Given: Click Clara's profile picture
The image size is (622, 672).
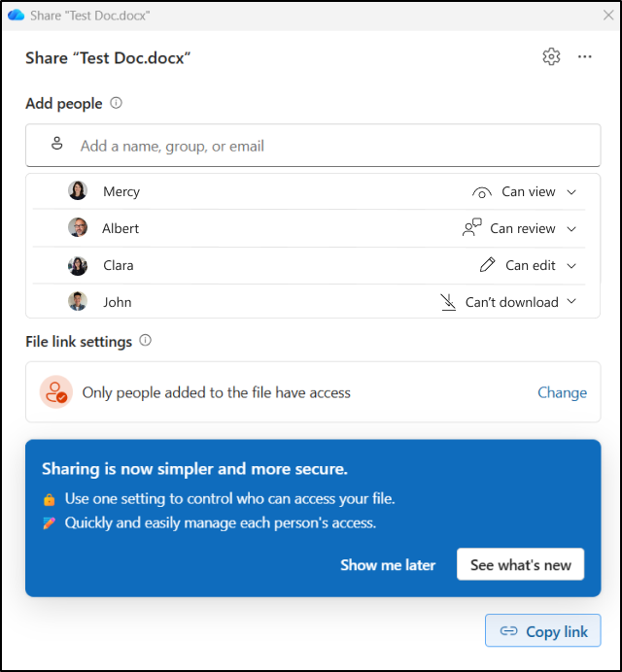Looking at the screenshot, I should (x=78, y=266).
